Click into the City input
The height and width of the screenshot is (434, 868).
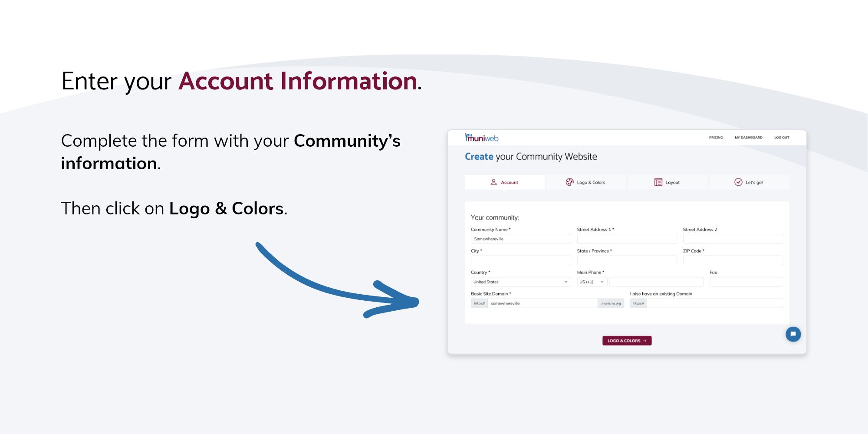[521, 260]
